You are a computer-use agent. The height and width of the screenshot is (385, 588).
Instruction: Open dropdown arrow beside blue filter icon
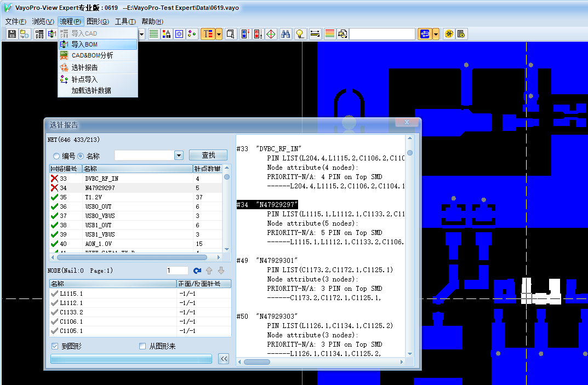(x=436, y=34)
